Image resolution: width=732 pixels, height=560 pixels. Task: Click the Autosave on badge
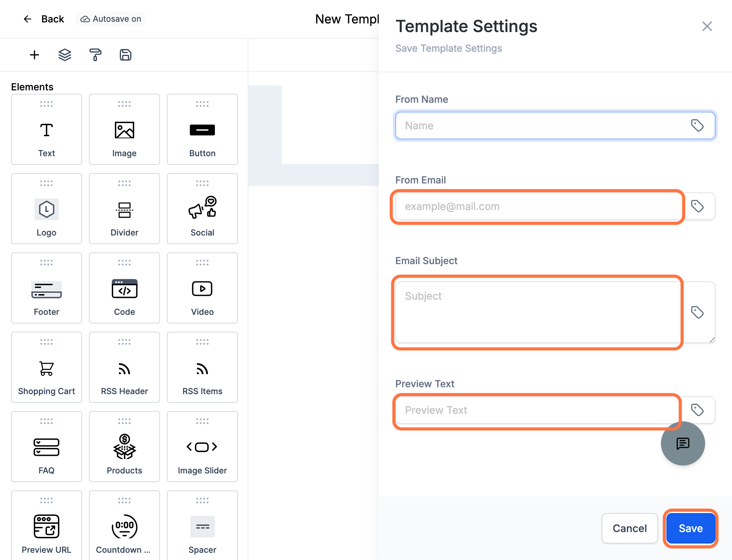[111, 19]
